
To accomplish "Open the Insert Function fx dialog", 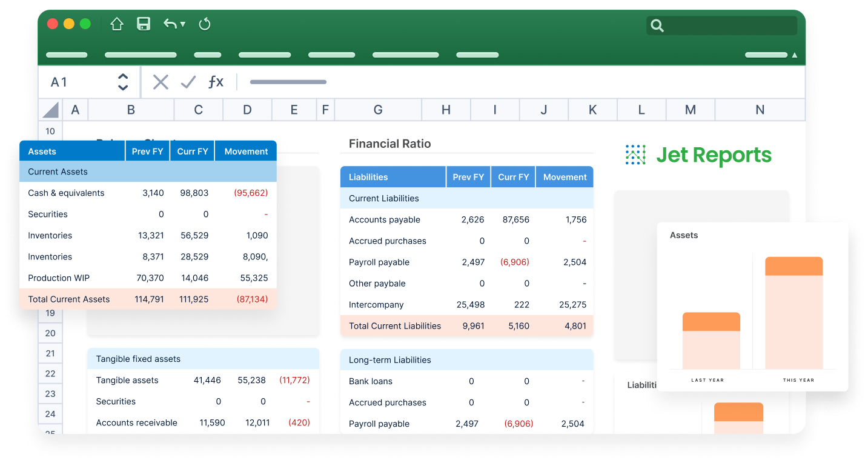I will [216, 82].
